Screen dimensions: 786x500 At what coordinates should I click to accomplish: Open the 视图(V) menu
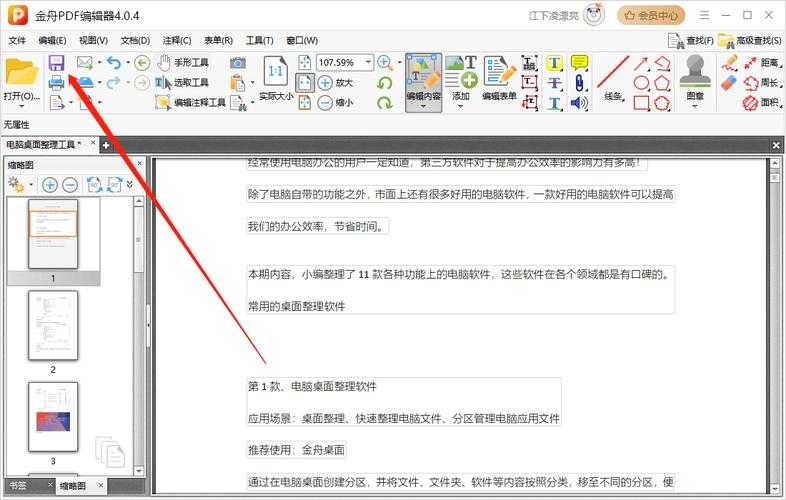pos(93,40)
